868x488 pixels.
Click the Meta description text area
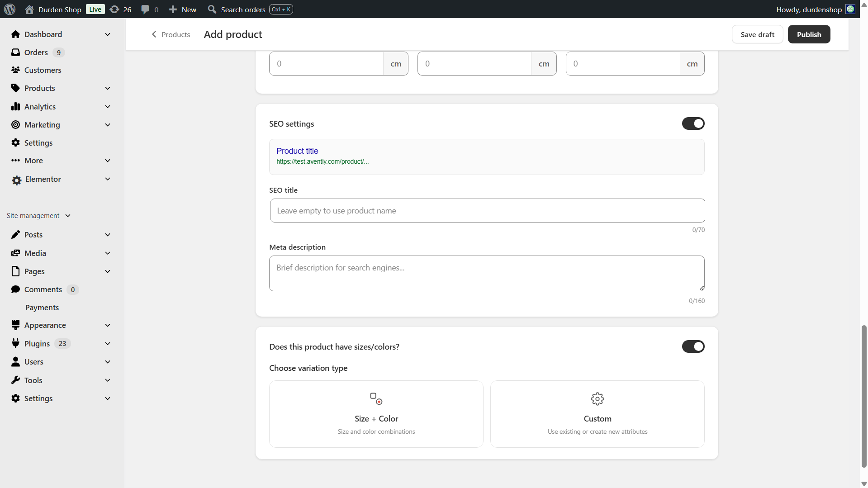[x=486, y=273]
